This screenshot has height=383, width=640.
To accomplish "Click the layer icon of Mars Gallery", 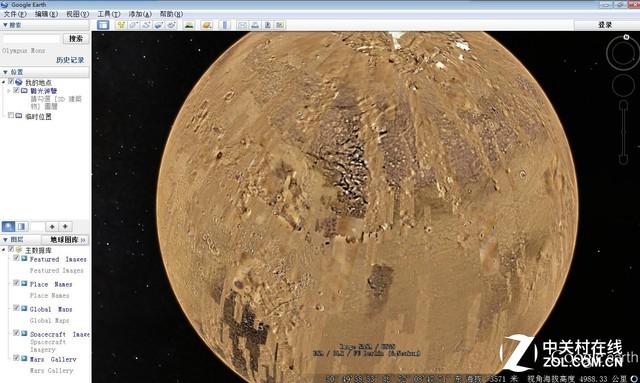I will (24, 359).
